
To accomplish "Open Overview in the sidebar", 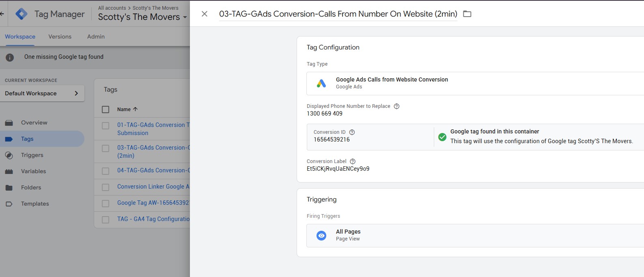I will pos(34,122).
